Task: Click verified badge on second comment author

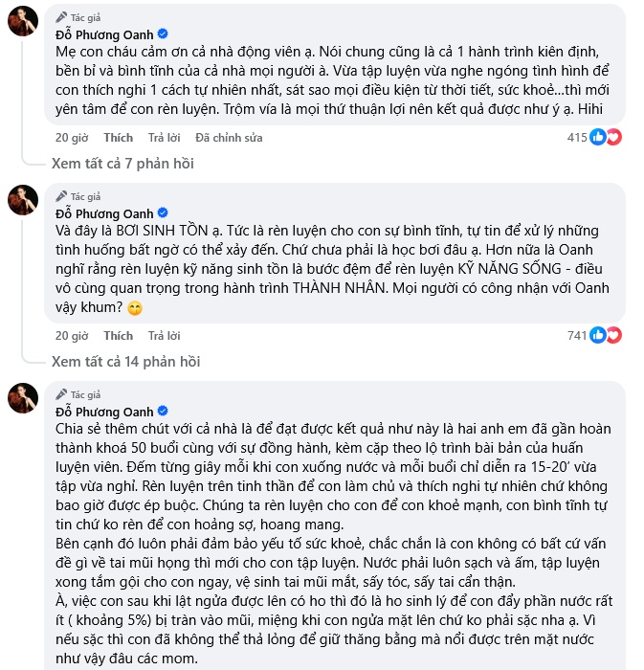Action: click(163, 212)
